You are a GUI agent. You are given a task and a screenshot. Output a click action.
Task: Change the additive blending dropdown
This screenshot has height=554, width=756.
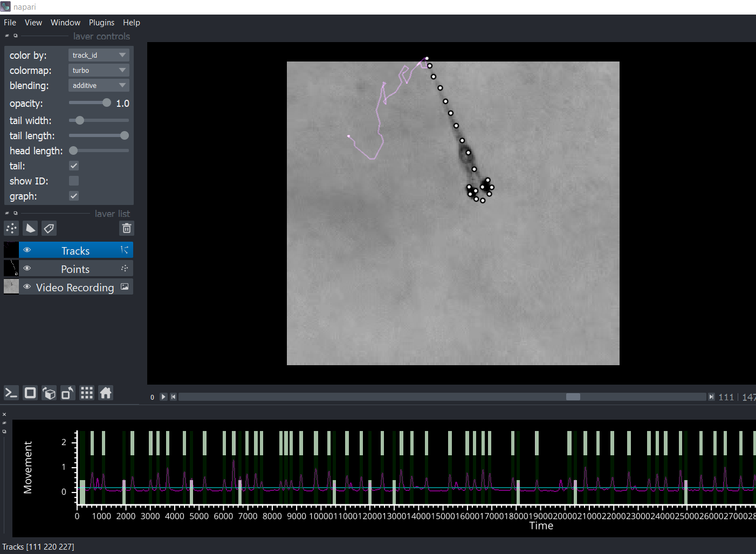(99, 85)
